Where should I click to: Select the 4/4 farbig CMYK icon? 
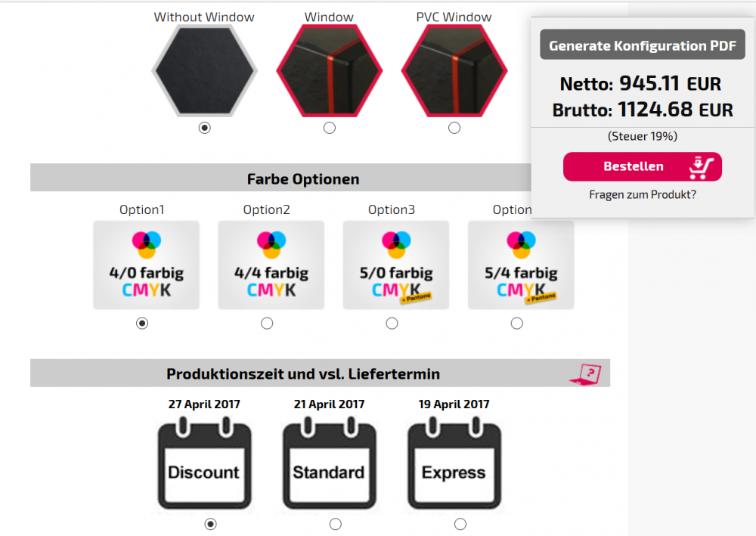pos(271,265)
